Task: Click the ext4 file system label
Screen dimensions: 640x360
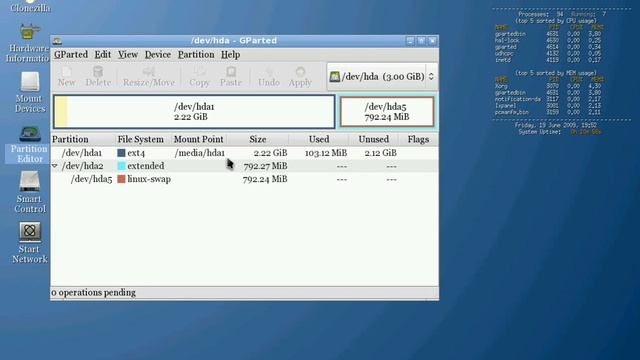Action: [136, 153]
